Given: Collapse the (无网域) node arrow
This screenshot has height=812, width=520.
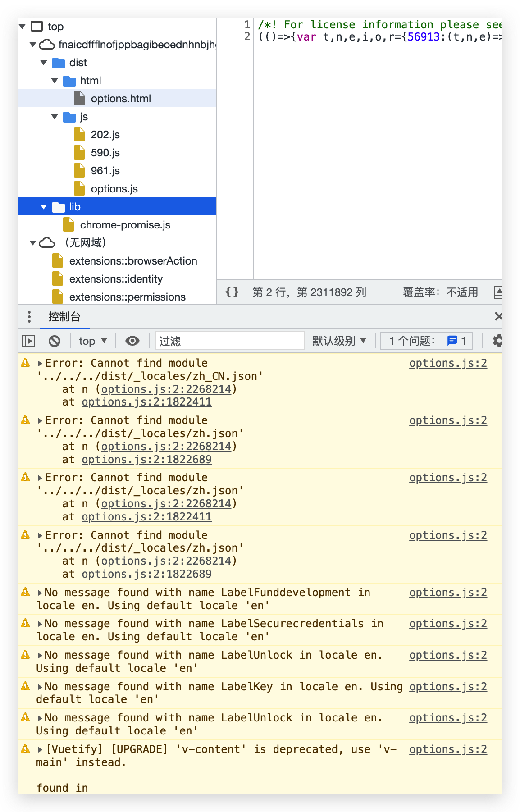Looking at the screenshot, I should [x=33, y=243].
